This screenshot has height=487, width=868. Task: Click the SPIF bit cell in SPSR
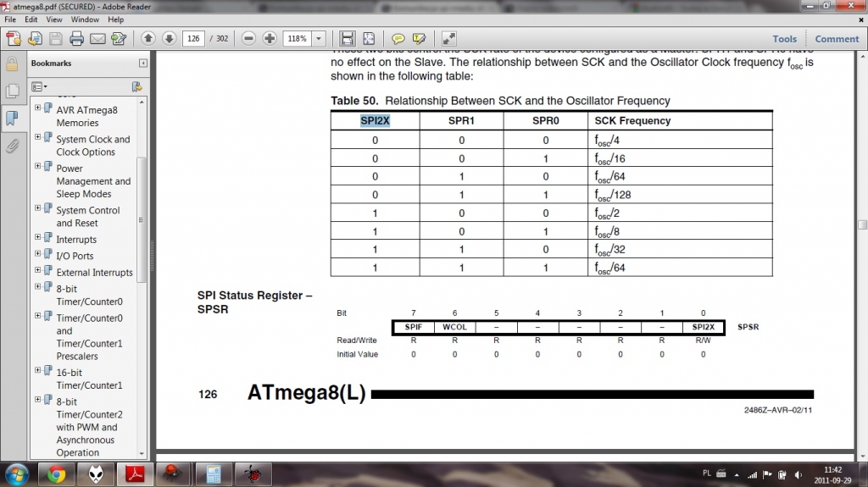click(x=414, y=327)
